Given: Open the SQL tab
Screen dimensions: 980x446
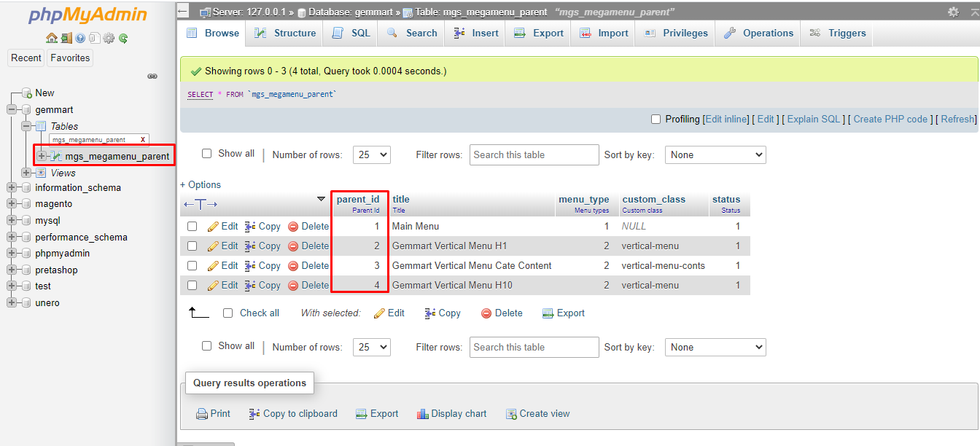Looking at the screenshot, I should pos(351,34).
